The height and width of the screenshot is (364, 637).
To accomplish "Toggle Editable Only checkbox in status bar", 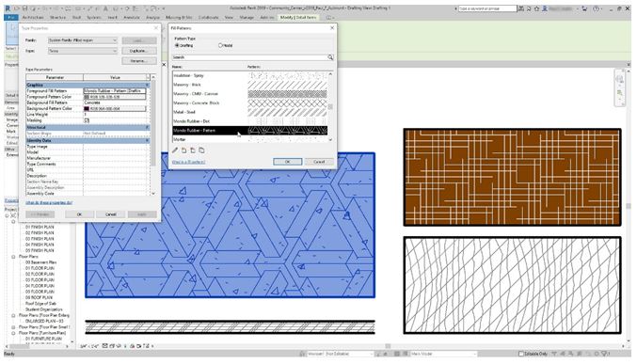I will tap(521, 354).
